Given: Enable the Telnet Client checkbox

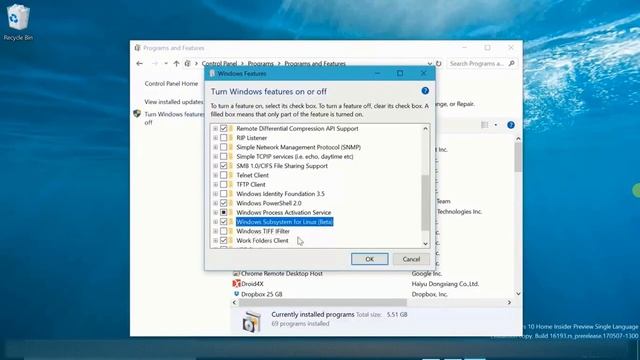Looking at the screenshot, I should point(223,175).
